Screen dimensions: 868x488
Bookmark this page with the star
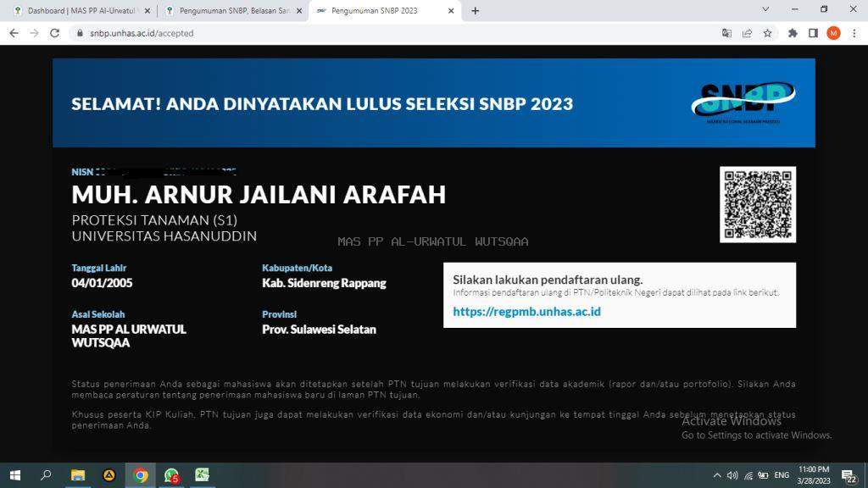[767, 33]
